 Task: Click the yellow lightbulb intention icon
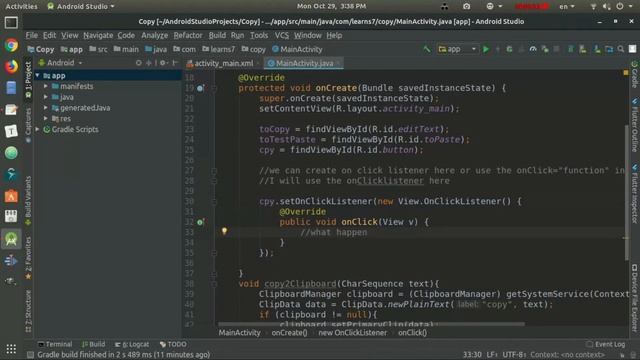coord(224,231)
